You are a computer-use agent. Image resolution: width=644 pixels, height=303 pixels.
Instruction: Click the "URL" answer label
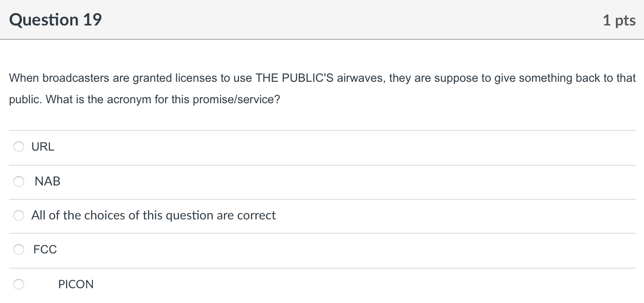tap(43, 147)
